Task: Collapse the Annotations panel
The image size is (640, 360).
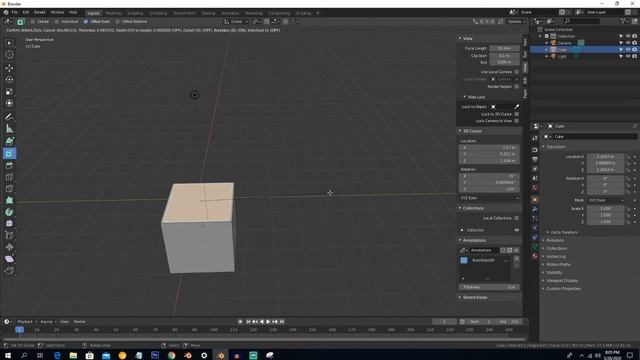Action: [489, 240]
